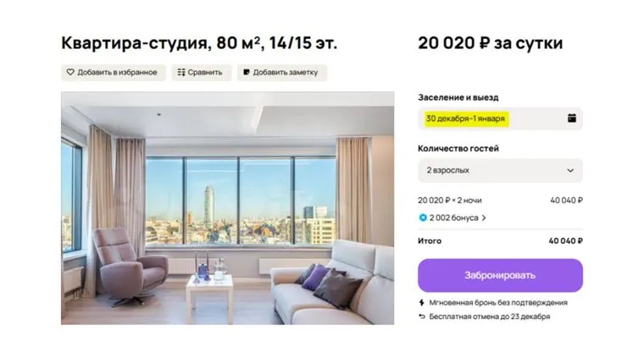
Task: Click the heart icon for favorites
Action: click(x=70, y=73)
